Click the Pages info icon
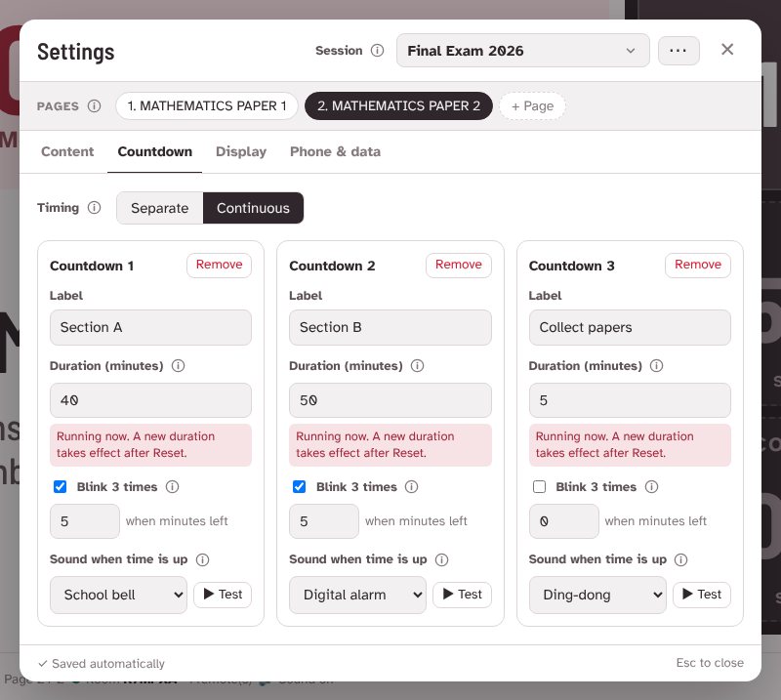The height and width of the screenshot is (700, 781). [94, 106]
